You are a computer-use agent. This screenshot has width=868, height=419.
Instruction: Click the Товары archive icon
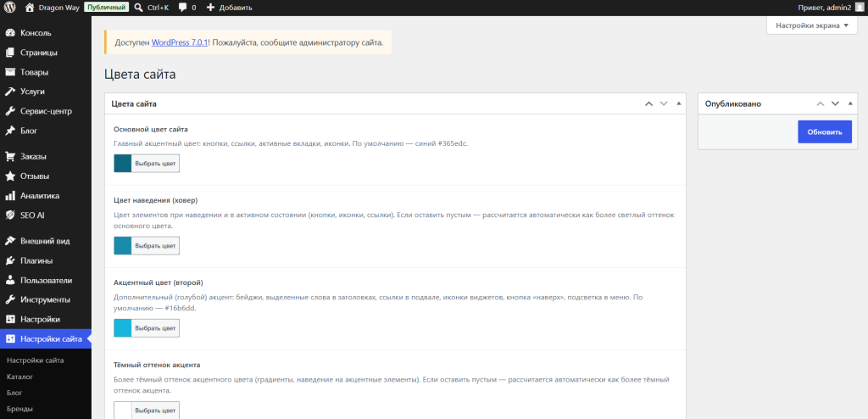tap(10, 72)
